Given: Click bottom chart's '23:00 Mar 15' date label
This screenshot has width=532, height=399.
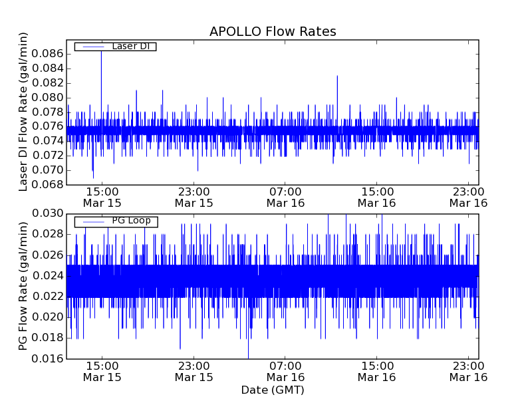Looking at the screenshot, I should coord(194,372).
